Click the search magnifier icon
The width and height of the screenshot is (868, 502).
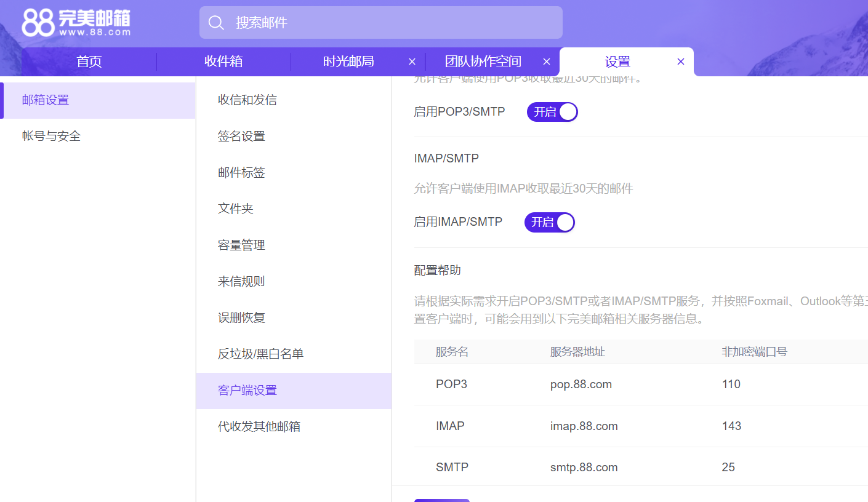click(x=216, y=23)
